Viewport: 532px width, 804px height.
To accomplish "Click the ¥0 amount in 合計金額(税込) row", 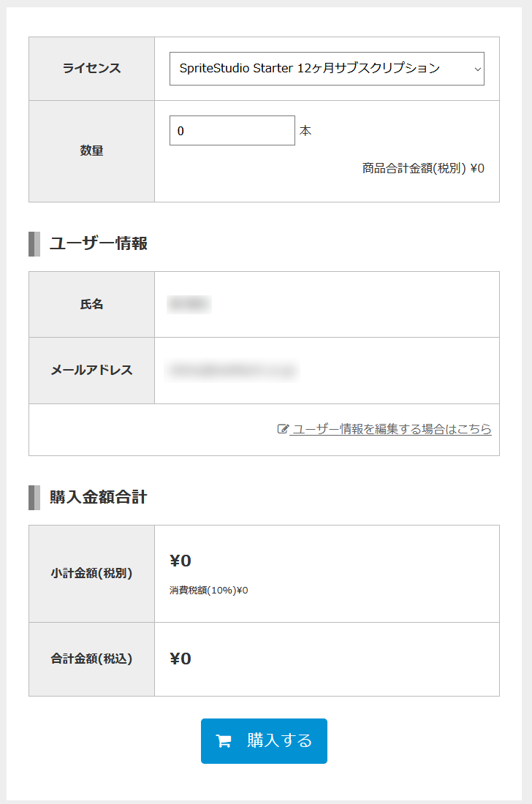I will click(180, 659).
